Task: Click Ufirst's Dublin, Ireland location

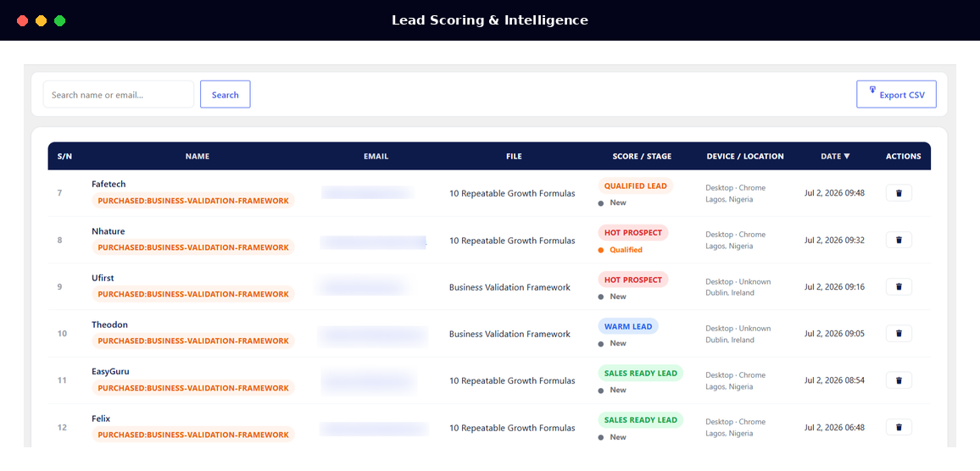Action: pos(729,293)
